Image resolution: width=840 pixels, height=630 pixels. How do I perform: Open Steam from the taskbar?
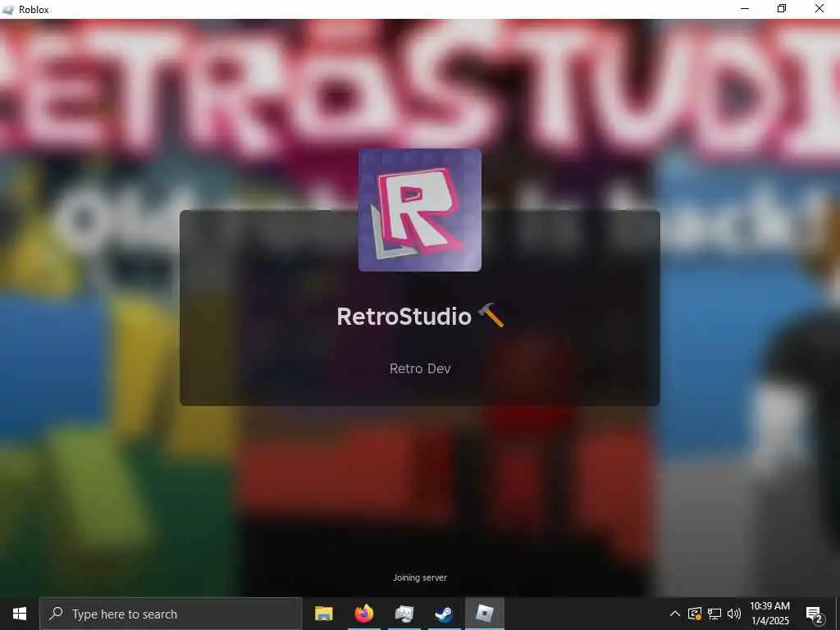[x=444, y=614]
